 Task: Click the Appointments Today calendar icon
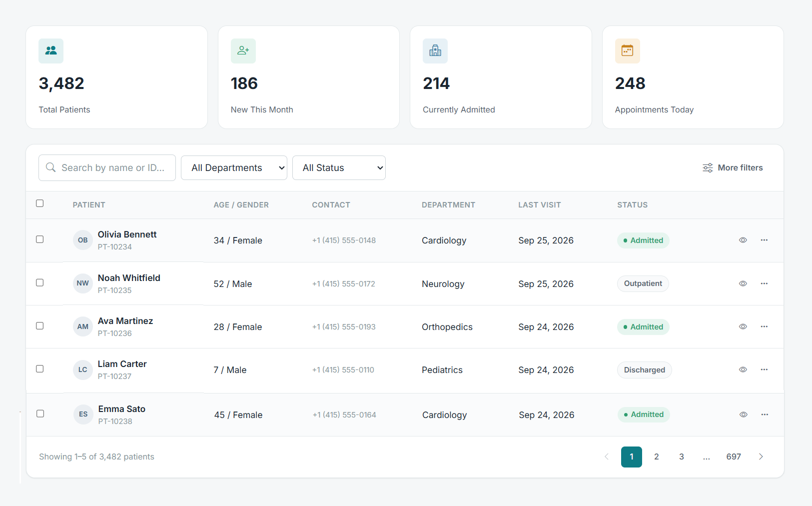click(x=628, y=50)
